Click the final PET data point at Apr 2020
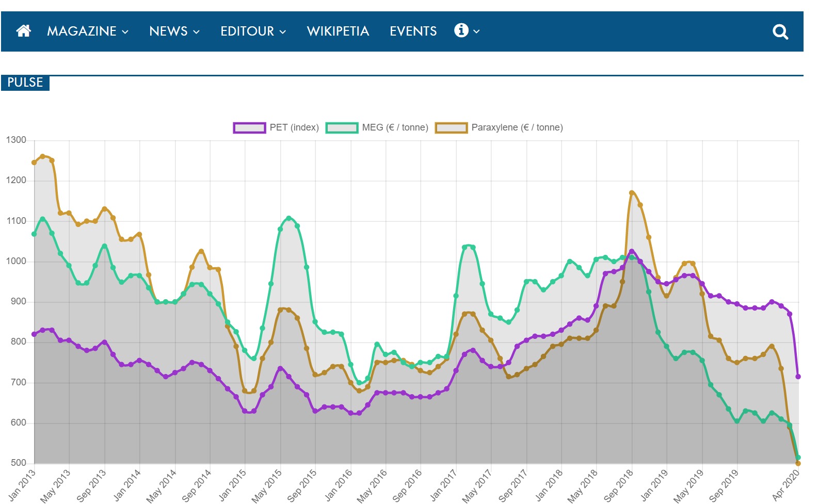This screenshot has width=818, height=504. 798,377
